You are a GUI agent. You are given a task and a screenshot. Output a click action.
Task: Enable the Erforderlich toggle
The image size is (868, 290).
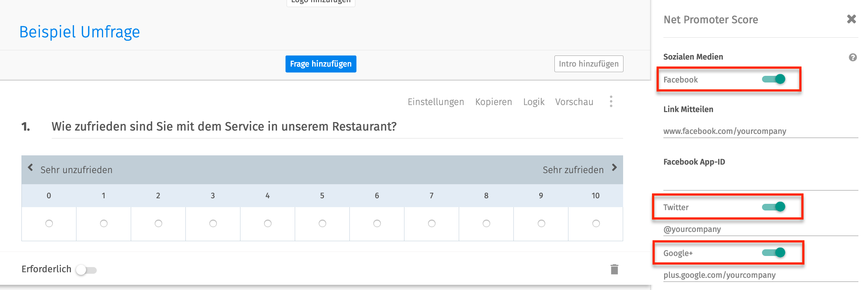point(86,270)
